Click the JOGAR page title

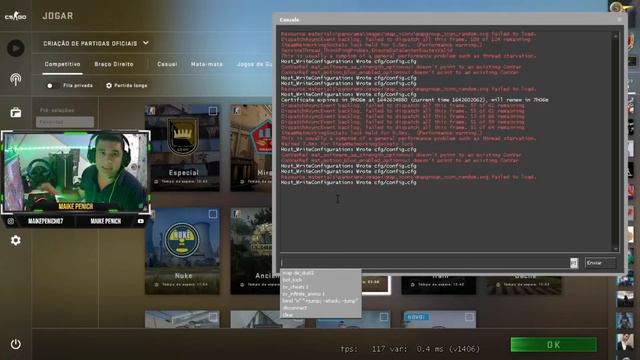58,16
